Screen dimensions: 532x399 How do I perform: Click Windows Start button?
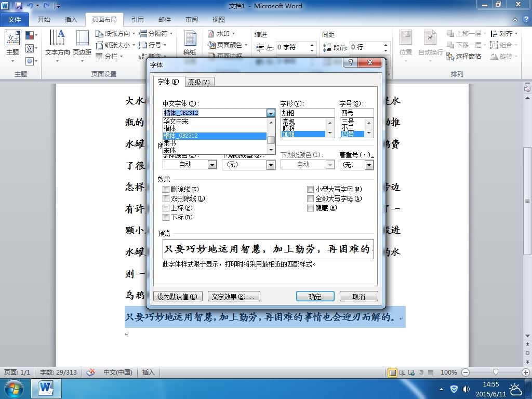click(14, 389)
